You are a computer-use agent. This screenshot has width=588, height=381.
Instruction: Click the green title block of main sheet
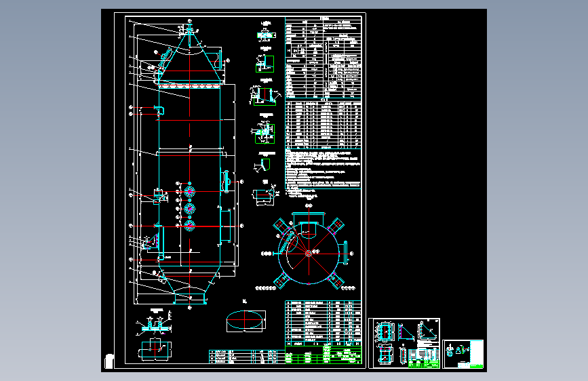324,355
